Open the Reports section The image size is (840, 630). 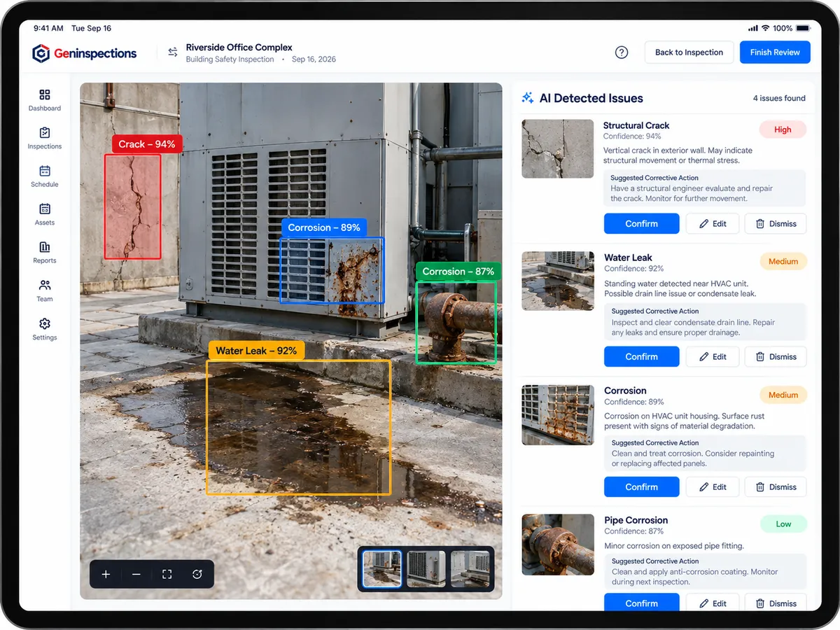(45, 252)
